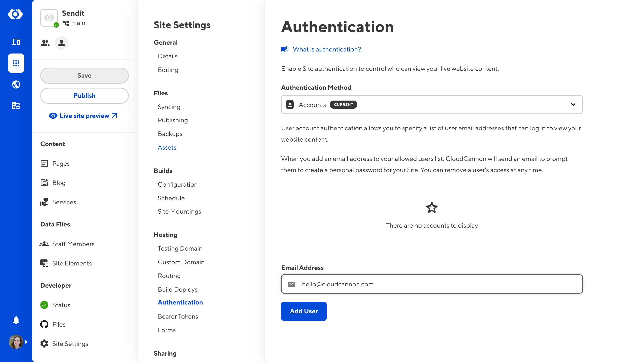
Task: Open the Custom Domain settings page
Action: tap(181, 262)
